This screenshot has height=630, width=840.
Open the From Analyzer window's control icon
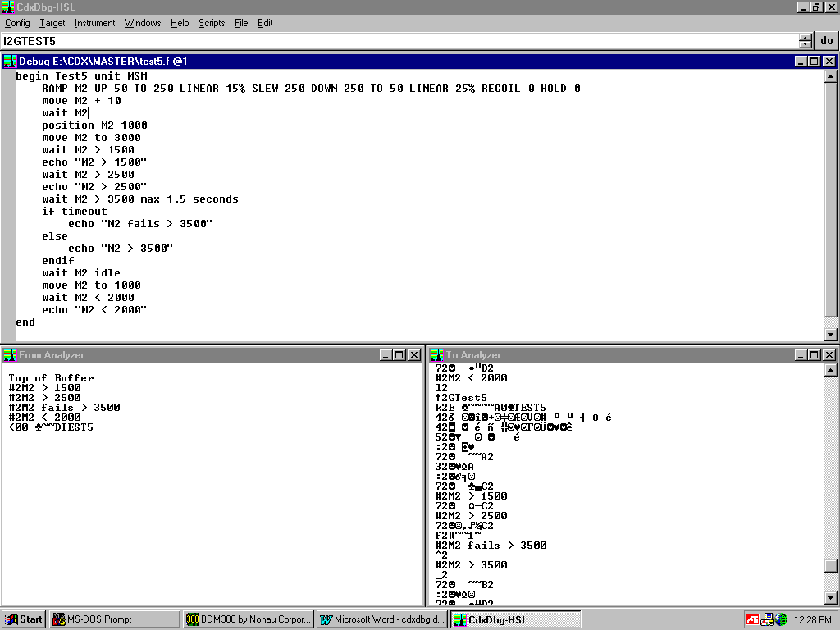pos(10,354)
